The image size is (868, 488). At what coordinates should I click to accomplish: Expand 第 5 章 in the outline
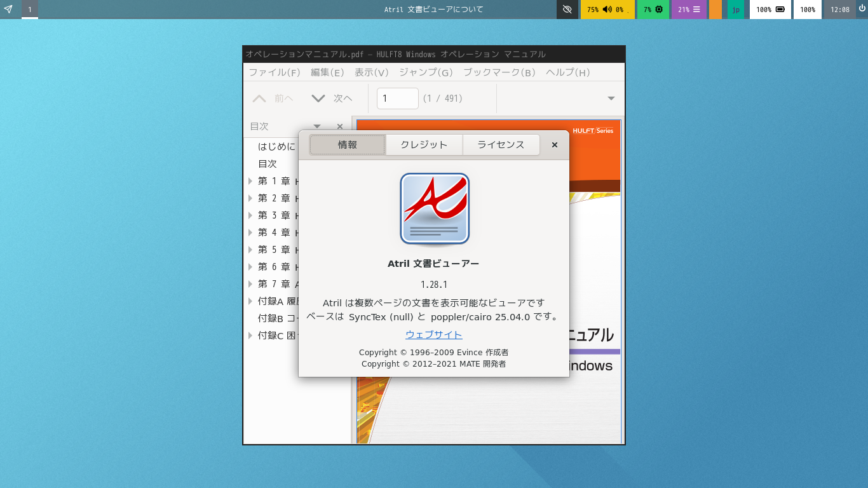(x=250, y=250)
